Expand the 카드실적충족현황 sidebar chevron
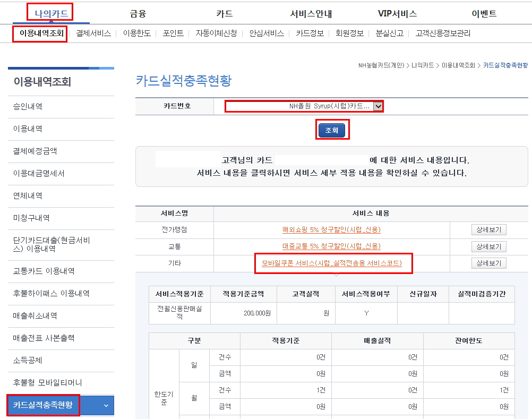 [x=106, y=406]
